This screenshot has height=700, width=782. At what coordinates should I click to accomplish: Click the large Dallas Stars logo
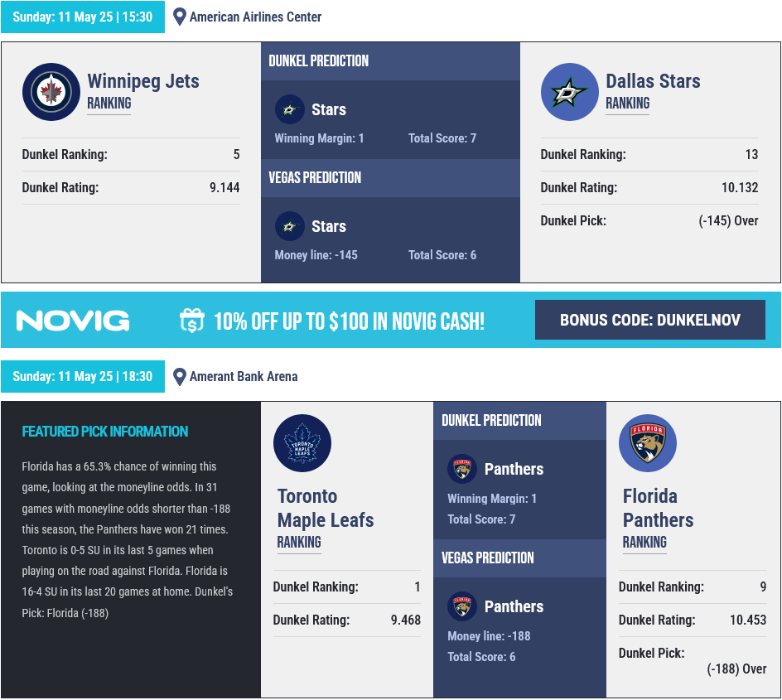coord(570,92)
